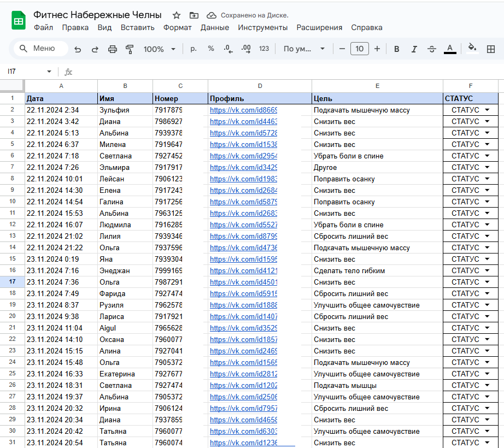Expand the font dropdown labeled По ум...
Screen dimensions: 504x448
[x=304, y=49]
